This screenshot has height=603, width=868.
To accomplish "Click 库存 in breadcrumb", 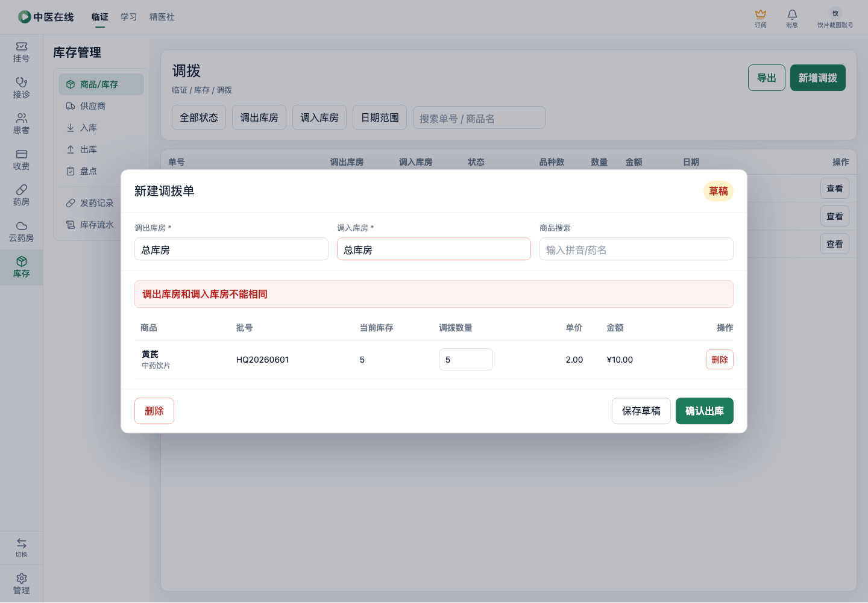I will point(202,90).
